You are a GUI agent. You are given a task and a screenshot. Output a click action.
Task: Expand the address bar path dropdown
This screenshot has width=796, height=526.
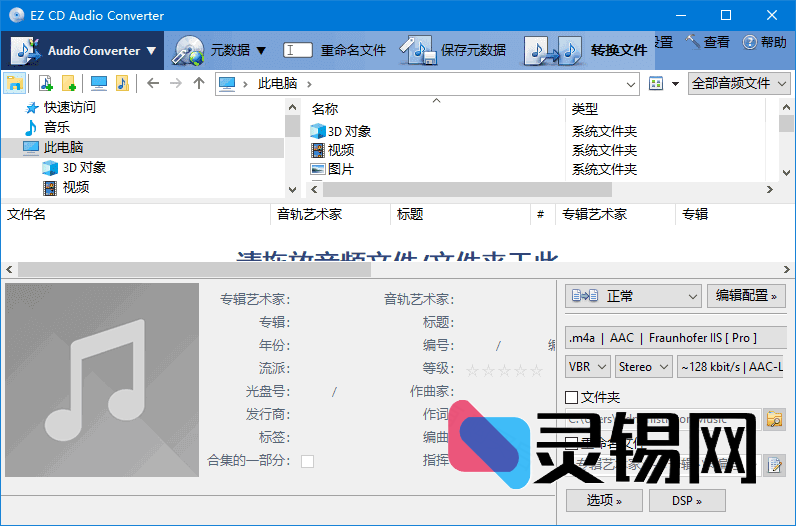point(631,84)
